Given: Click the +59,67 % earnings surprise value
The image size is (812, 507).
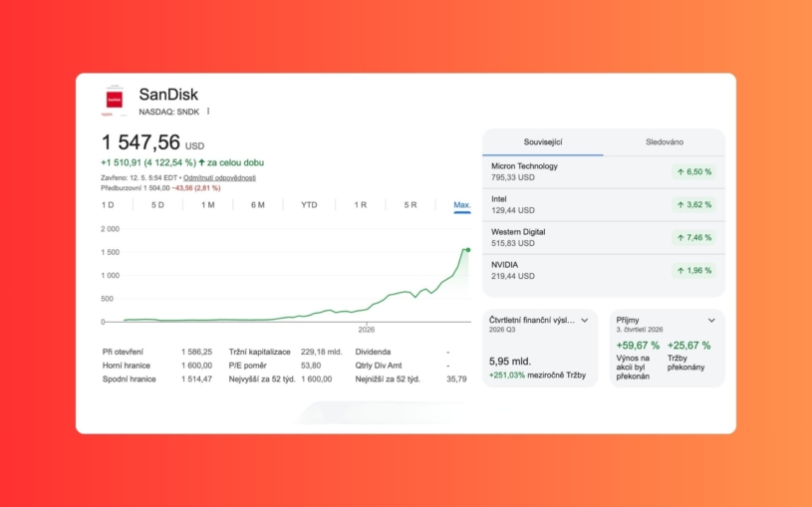Looking at the screenshot, I should point(638,346).
